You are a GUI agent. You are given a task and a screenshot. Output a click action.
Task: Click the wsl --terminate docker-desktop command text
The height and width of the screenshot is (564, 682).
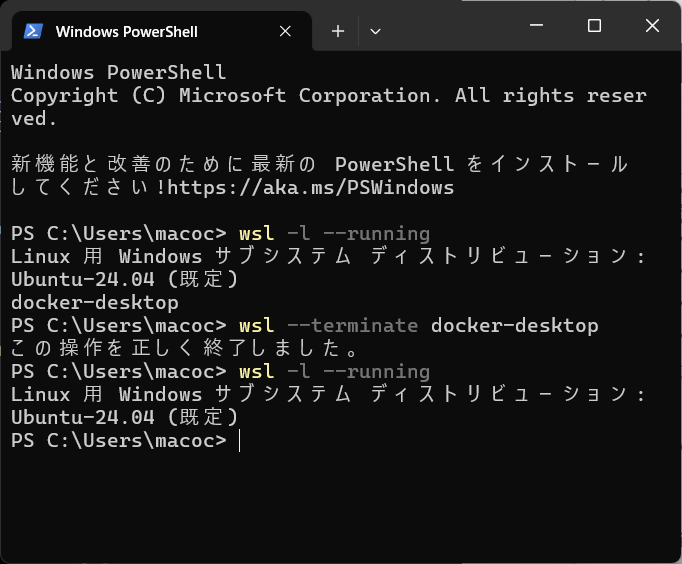click(418, 325)
